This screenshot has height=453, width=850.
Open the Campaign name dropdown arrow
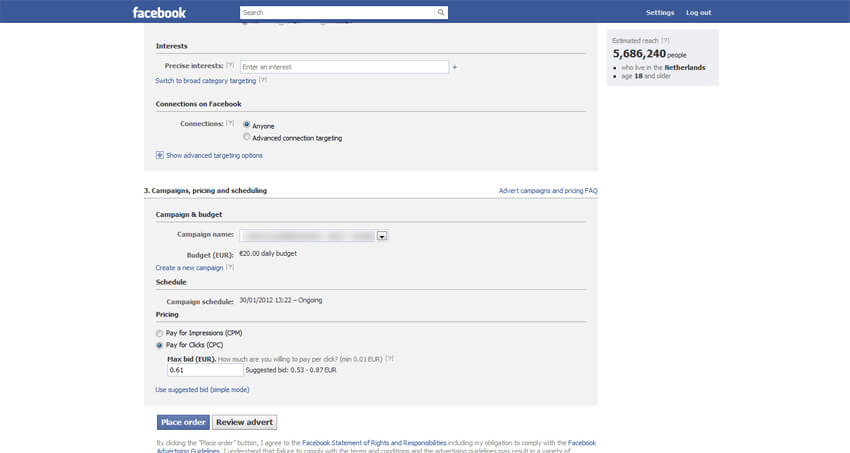point(382,236)
